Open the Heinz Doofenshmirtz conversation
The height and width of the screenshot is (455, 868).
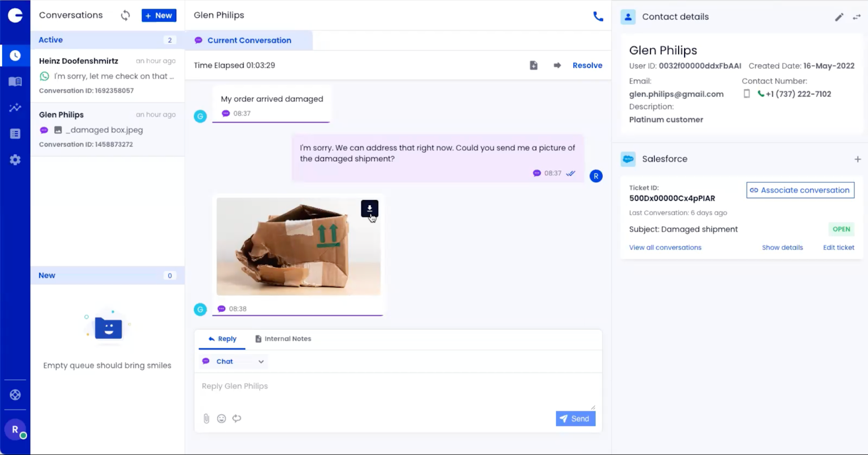107,75
